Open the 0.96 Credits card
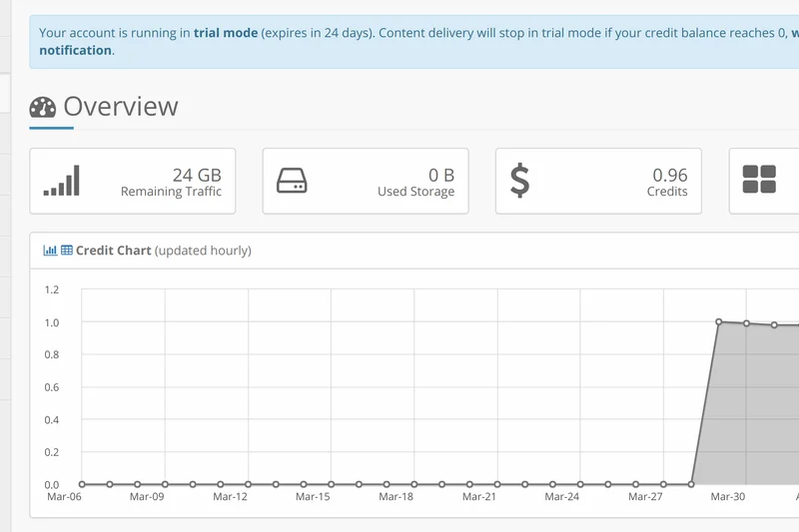 (598, 181)
